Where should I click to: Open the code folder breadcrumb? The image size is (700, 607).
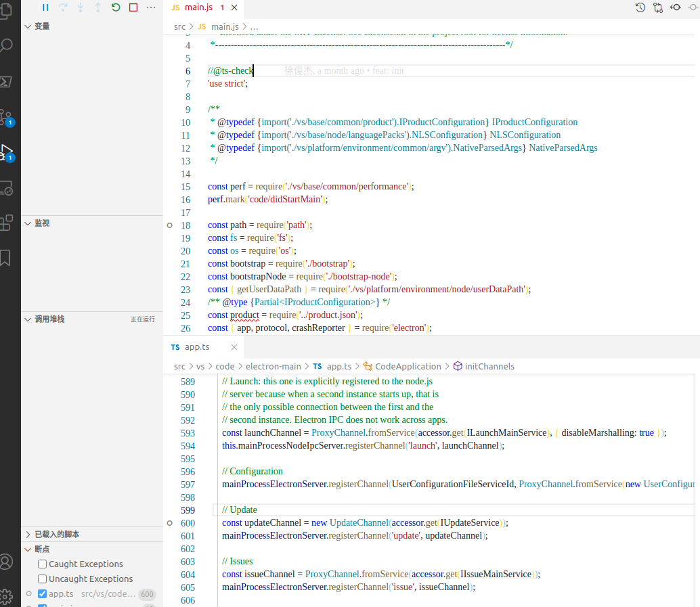225,366
